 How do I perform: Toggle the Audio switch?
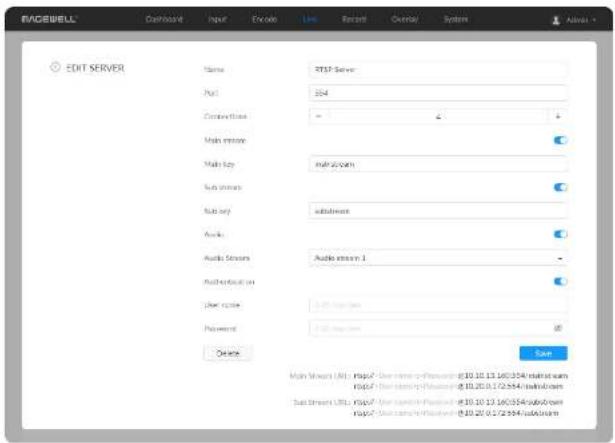click(x=560, y=234)
